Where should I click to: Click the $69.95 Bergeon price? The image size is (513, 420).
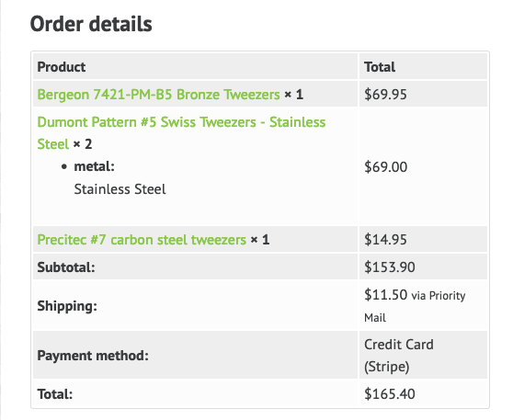click(x=385, y=95)
